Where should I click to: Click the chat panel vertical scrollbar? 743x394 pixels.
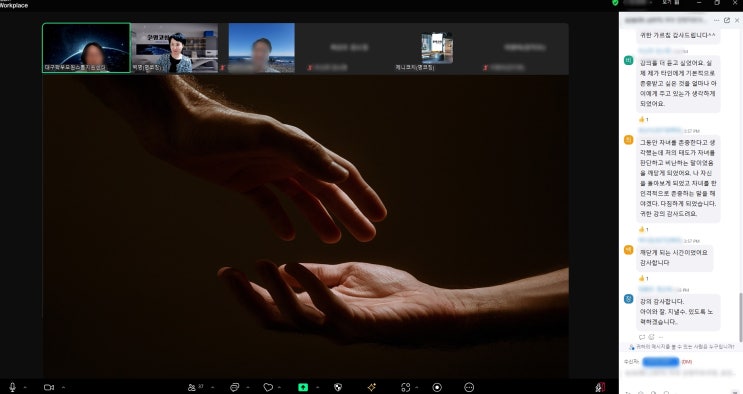[740, 317]
